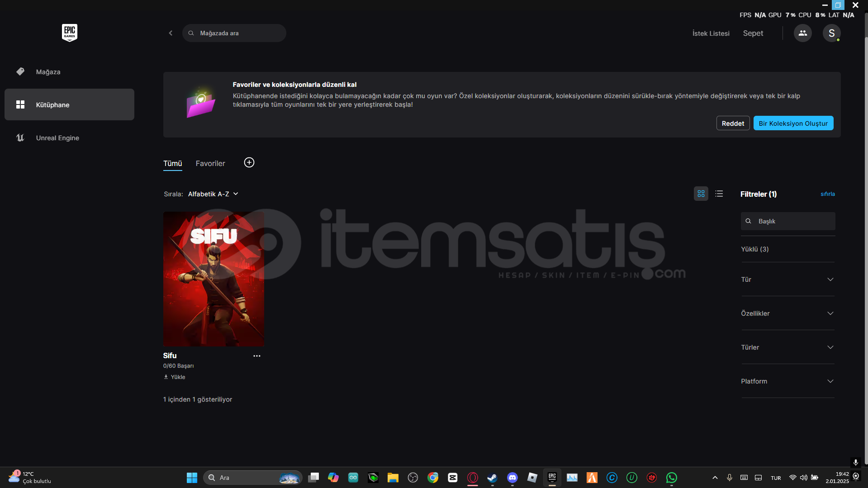Add a new collection with plus icon
The width and height of the screenshot is (868, 488).
coord(249,162)
